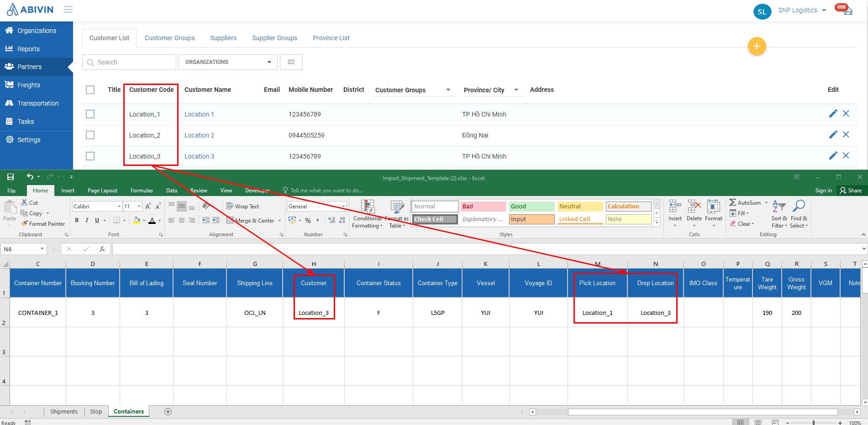868x425 pixels.
Task: Click the yellow plus add customer button
Action: coord(757,46)
